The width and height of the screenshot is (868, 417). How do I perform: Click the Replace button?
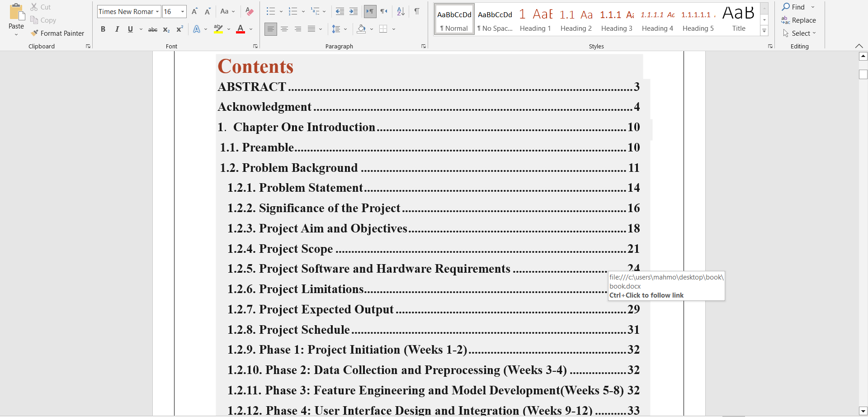coord(799,20)
